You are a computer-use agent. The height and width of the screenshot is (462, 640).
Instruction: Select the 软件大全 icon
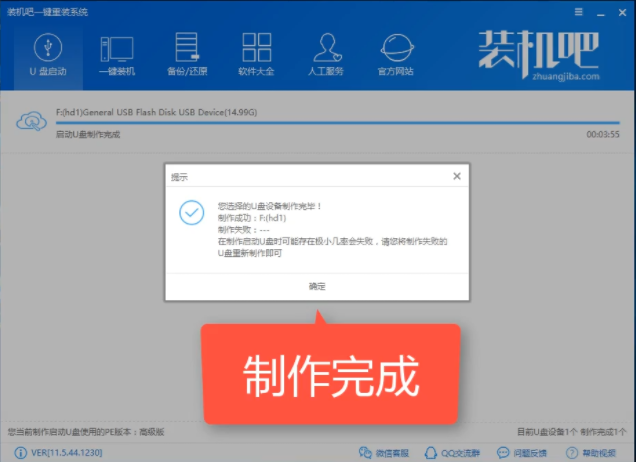256,55
